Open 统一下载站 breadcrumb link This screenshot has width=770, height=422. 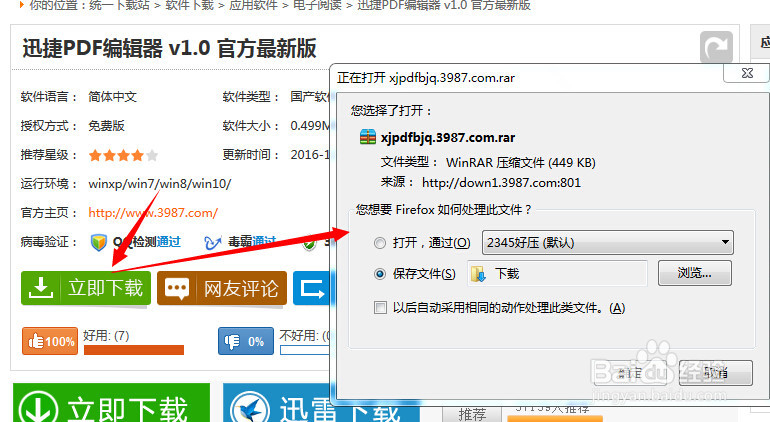point(119,5)
